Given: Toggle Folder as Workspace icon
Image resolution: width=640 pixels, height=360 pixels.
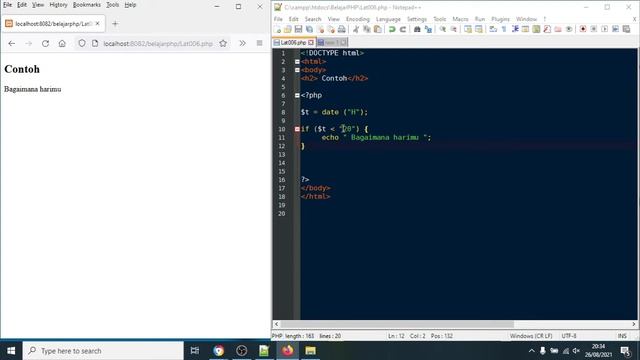Looking at the screenshot, I should [558, 29].
